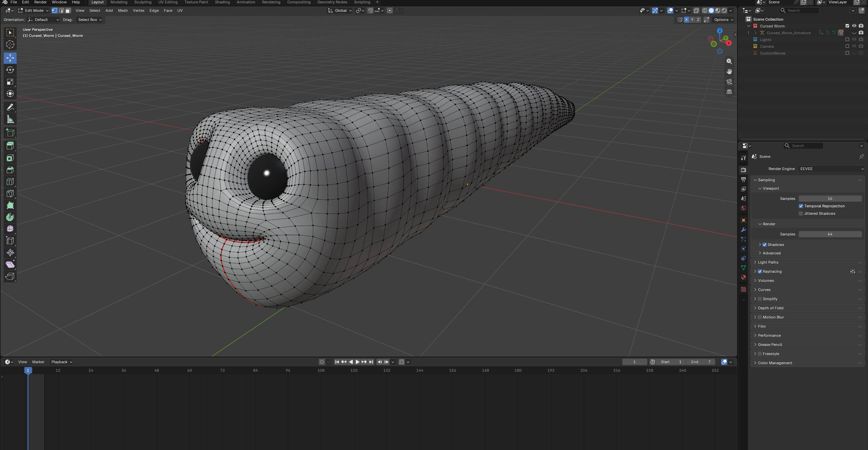The height and width of the screenshot is (450, 868).
Task: Click the Viewport Samples field showing 16
Action: [x=830, y=199]
